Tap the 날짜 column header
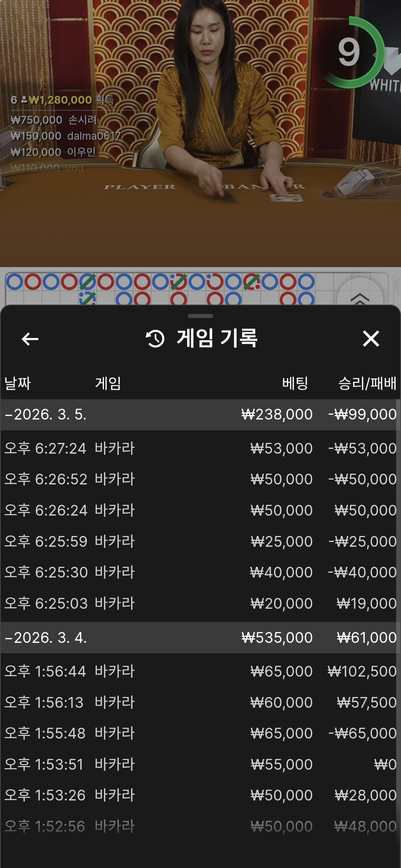Viewport: 401px width, 868px height. tap(17, 383)
